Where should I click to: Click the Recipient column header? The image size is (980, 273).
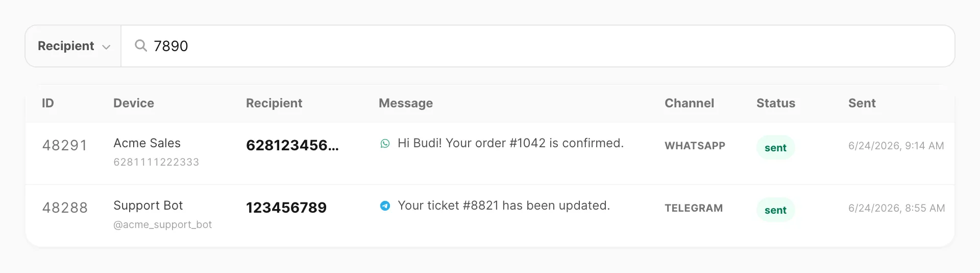point(274,103)
